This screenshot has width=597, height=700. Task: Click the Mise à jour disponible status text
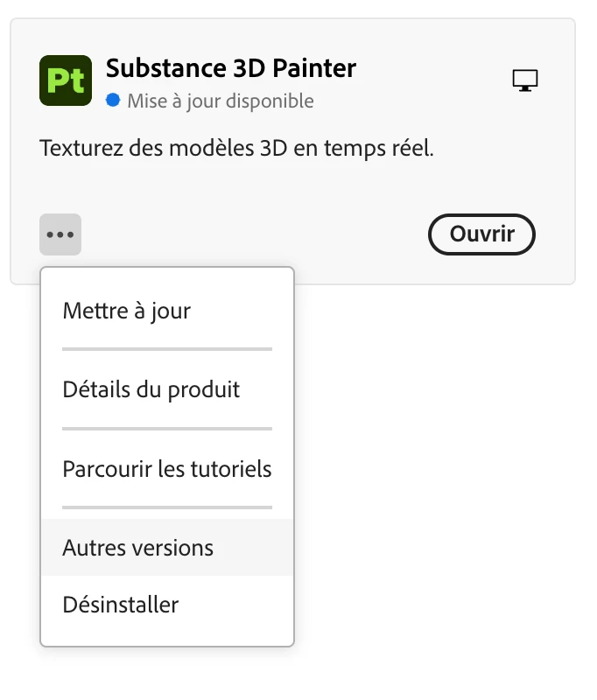tap(221, 101)
